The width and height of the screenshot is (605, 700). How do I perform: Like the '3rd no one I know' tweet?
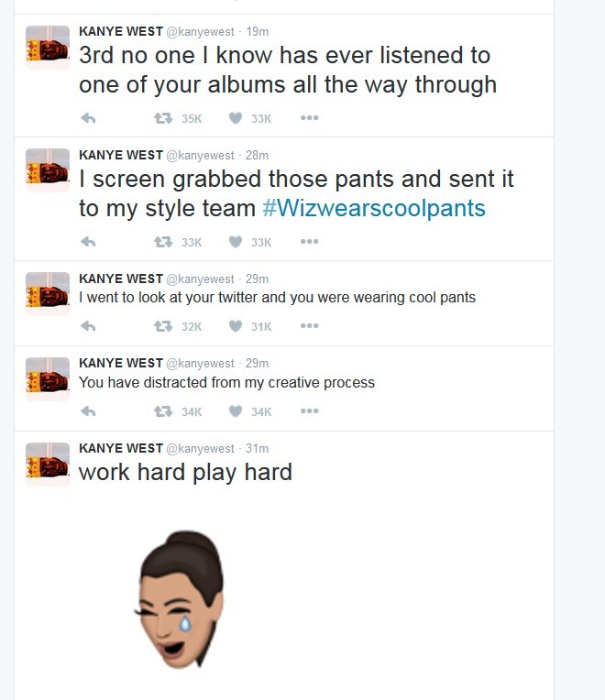pos(236,118)
